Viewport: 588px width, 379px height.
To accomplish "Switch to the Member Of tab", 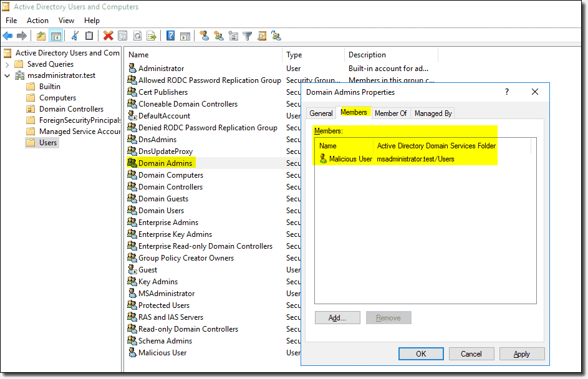I will click(390, 113).
